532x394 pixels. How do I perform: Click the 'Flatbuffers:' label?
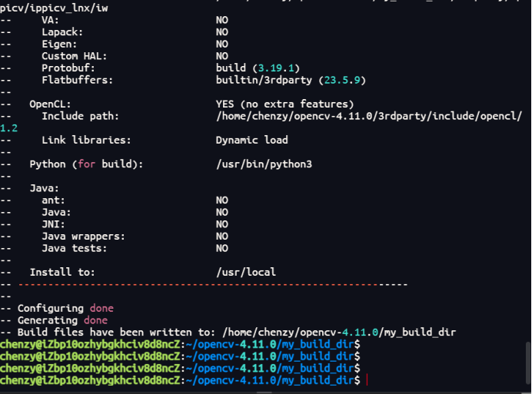77,80
